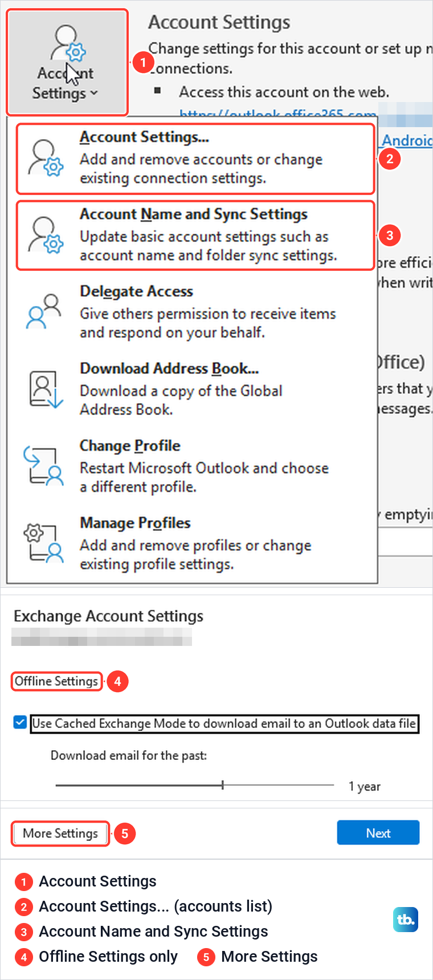
Task: Click the Account Name and Sync icon
Action: click(x=46, y=235)
